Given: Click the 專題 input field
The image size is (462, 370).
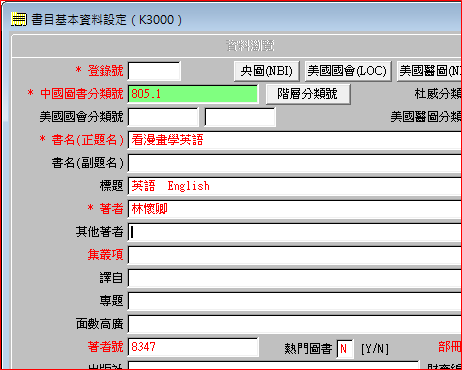Looking at the screenshot, I should tap(295, 301).
